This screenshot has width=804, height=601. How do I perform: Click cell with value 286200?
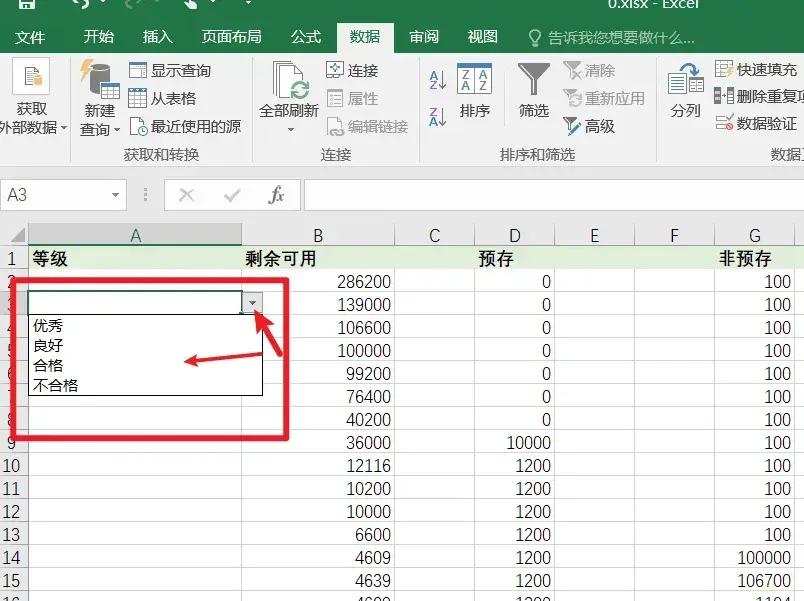tap(318, 281)
